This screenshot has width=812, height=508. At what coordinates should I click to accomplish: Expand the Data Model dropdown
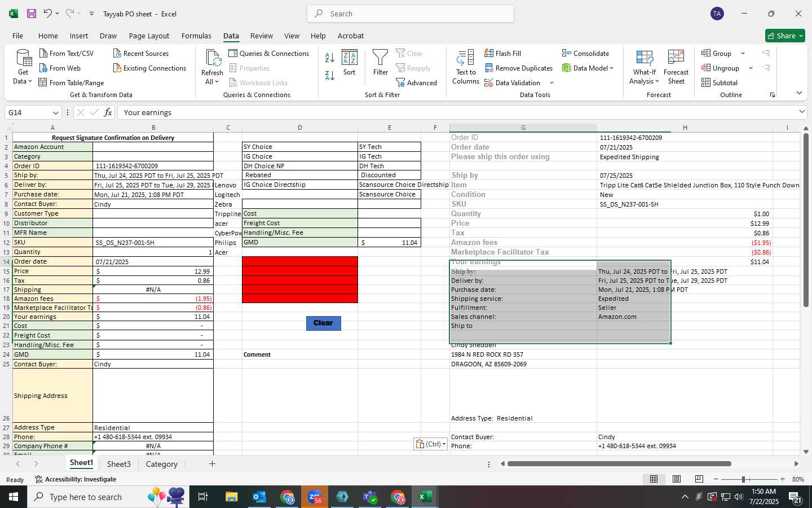coord(611,68)
